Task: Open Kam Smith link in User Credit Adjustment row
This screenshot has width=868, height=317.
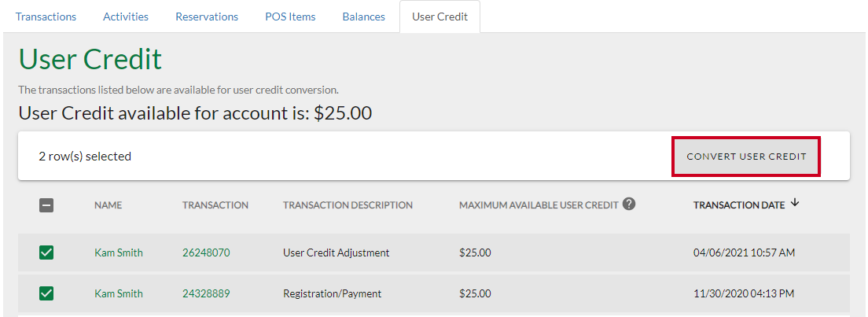Action: click(119, 252)
